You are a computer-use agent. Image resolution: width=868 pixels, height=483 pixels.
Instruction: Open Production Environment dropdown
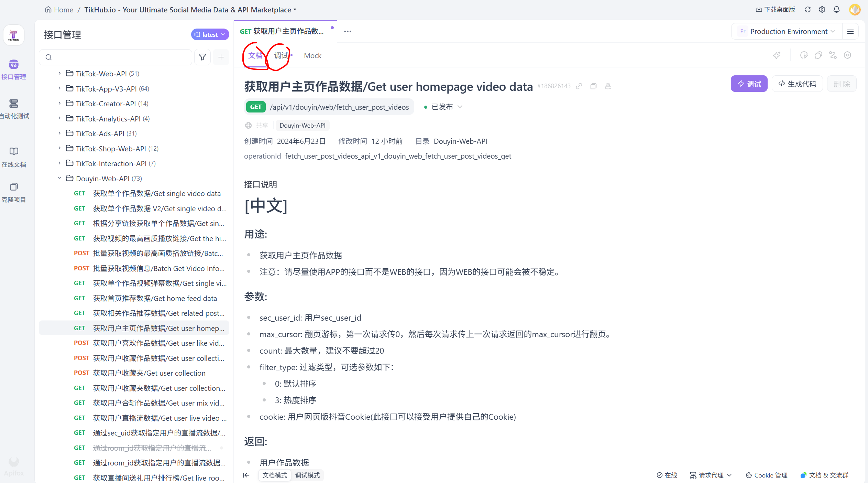click(x=789, y=31)
